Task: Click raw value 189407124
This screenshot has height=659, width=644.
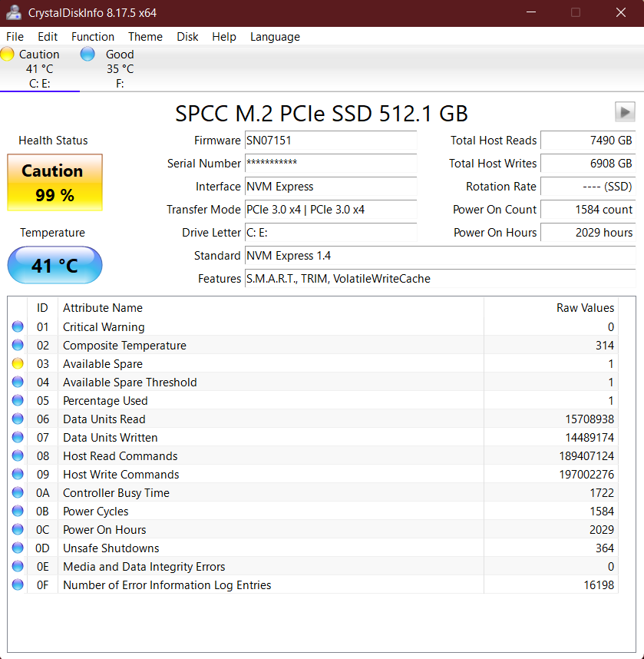Action: [586, 456]
